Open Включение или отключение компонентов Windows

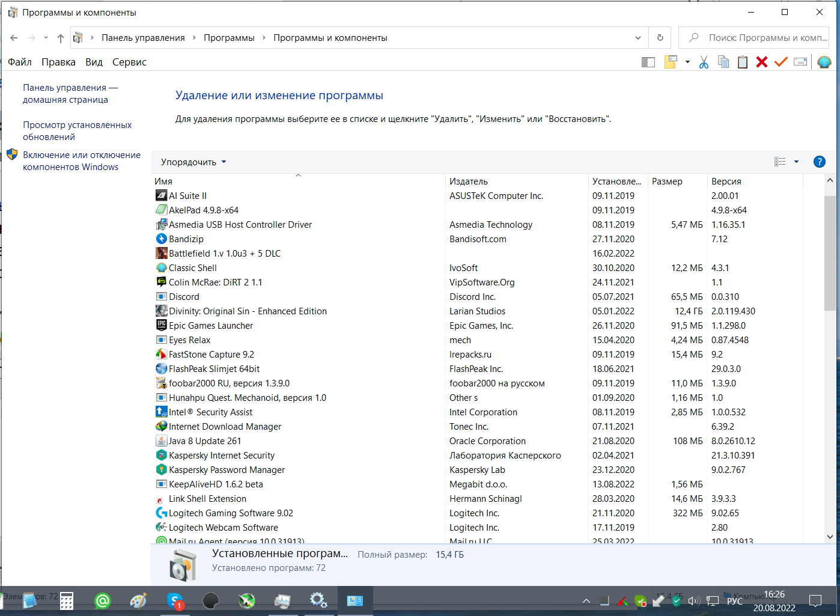point(82,161)
